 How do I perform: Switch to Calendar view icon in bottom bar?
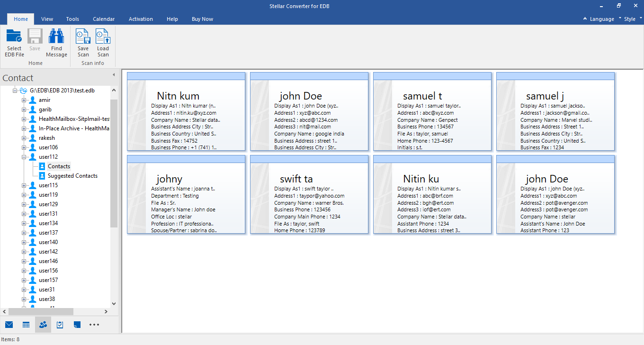pos(26,325)
